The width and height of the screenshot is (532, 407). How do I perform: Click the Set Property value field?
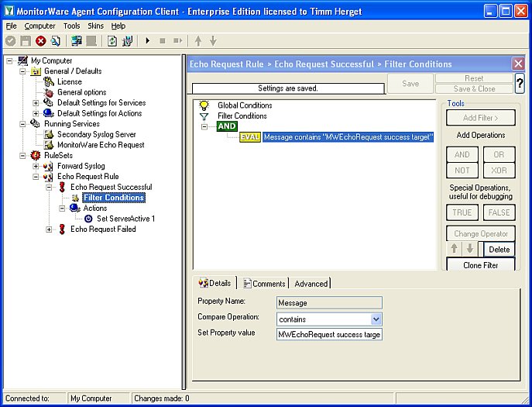click(x=329, y=334)
